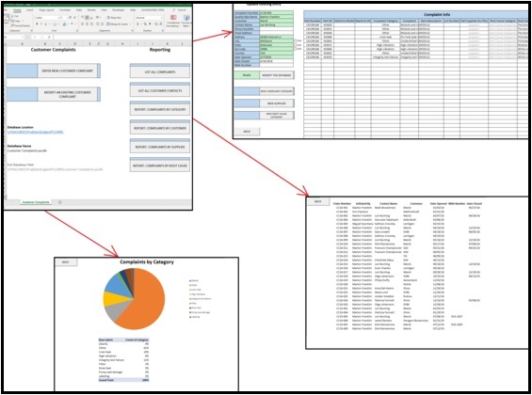
Task: Click the empty Phone Number field
Action: tap(276, 29)
